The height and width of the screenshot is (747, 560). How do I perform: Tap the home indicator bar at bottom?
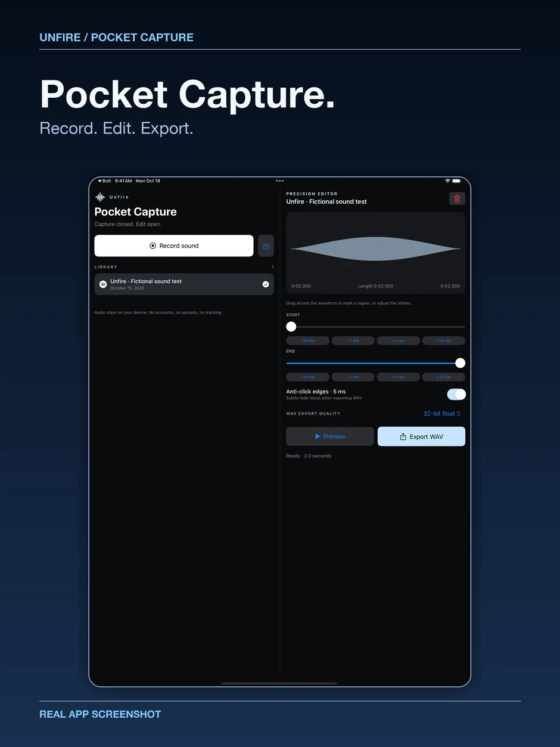click(x=280, y=683)
